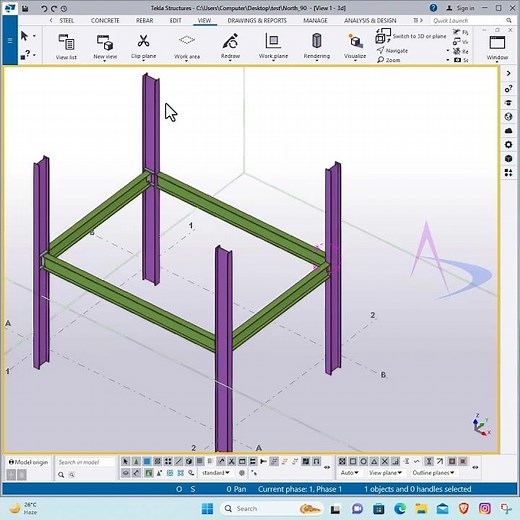This screenshot has height=520, width=520.
Task: Open the STEEL ribbon tab
Action: coord(67,21)
